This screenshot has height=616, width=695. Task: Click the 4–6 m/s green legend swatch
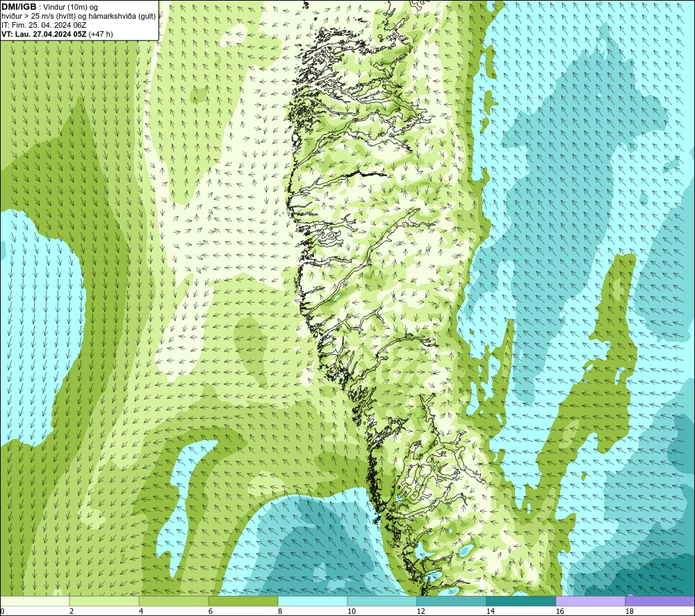click(174, 601)
